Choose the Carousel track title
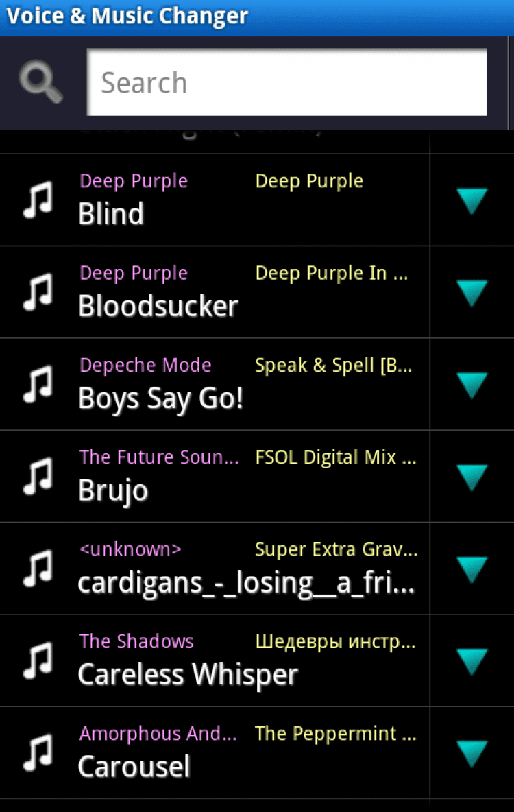 coord(134,767)
